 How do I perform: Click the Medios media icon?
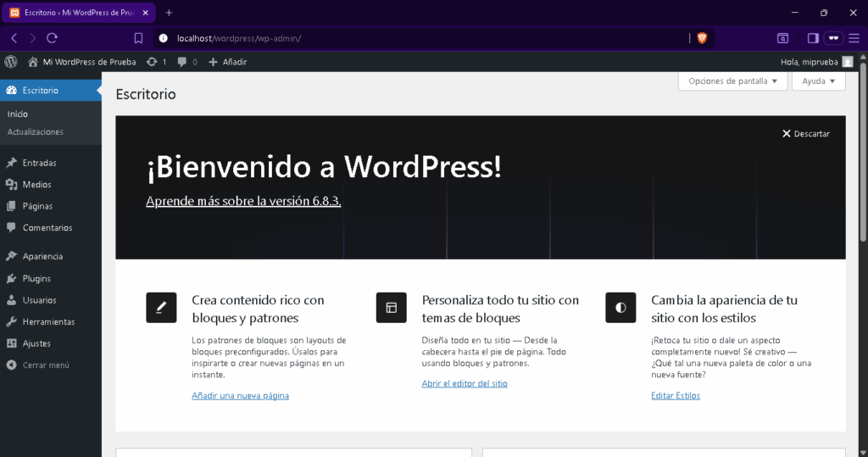click(12, 185)
